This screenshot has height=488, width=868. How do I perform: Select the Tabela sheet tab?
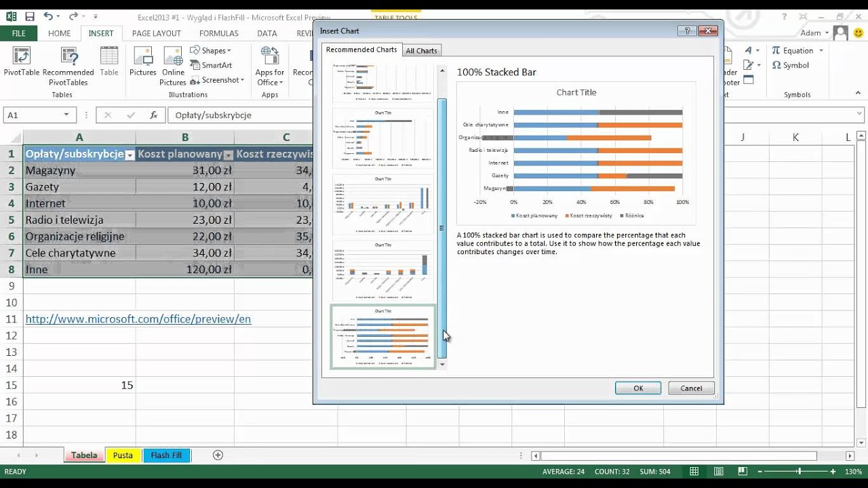click(x=84, y=455)
